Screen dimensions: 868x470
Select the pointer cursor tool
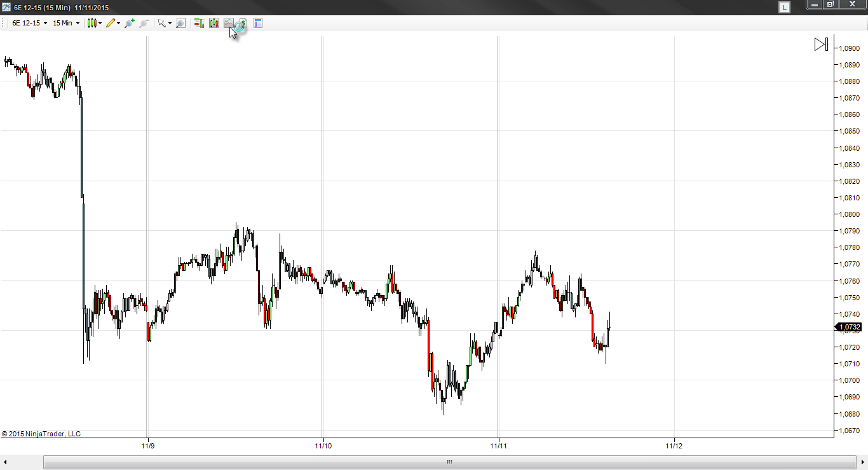pos(162,23)
